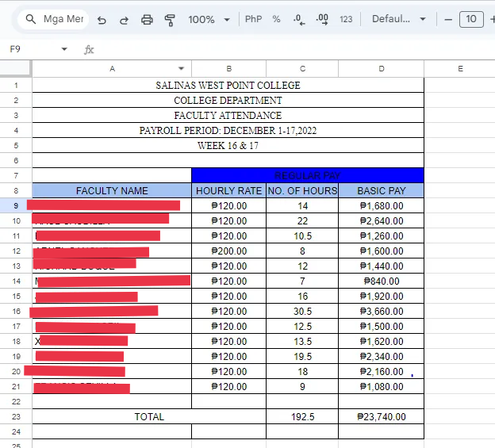Activate the paint format tool
This screenshot has width=495, height=448.
[x=170, y=20]
